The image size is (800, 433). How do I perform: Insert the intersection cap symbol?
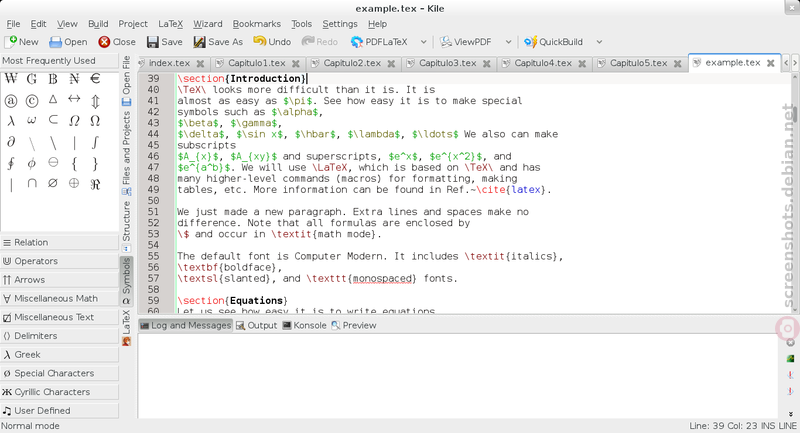pos(32,183)
